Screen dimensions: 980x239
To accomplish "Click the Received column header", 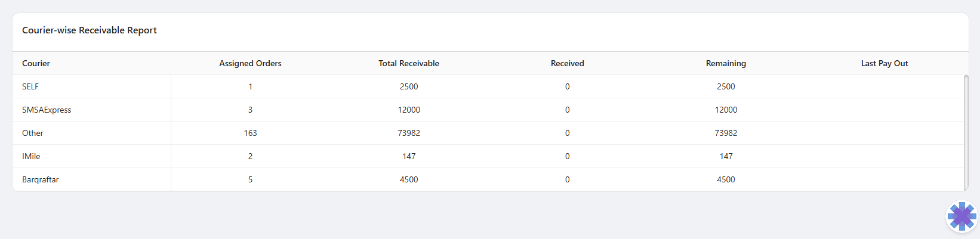I will pyautogui.click(x=567, y=63).
